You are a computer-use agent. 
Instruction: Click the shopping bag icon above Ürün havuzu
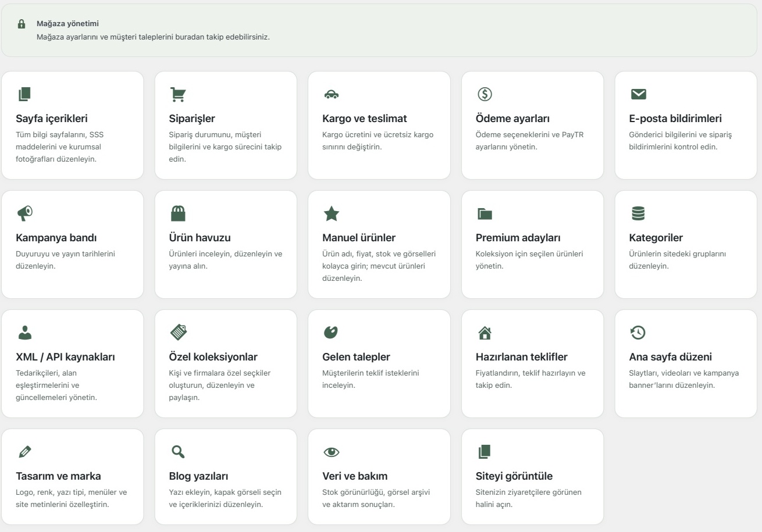(x=178, y=213)
